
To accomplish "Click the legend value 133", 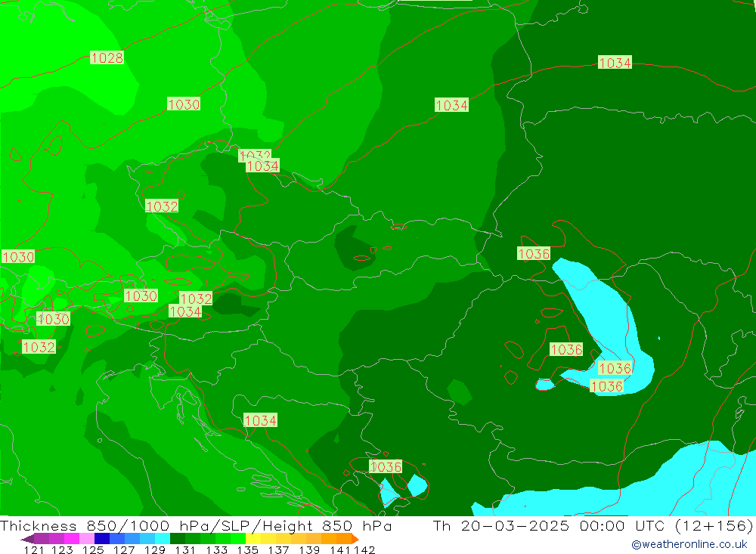I will 216,549.
